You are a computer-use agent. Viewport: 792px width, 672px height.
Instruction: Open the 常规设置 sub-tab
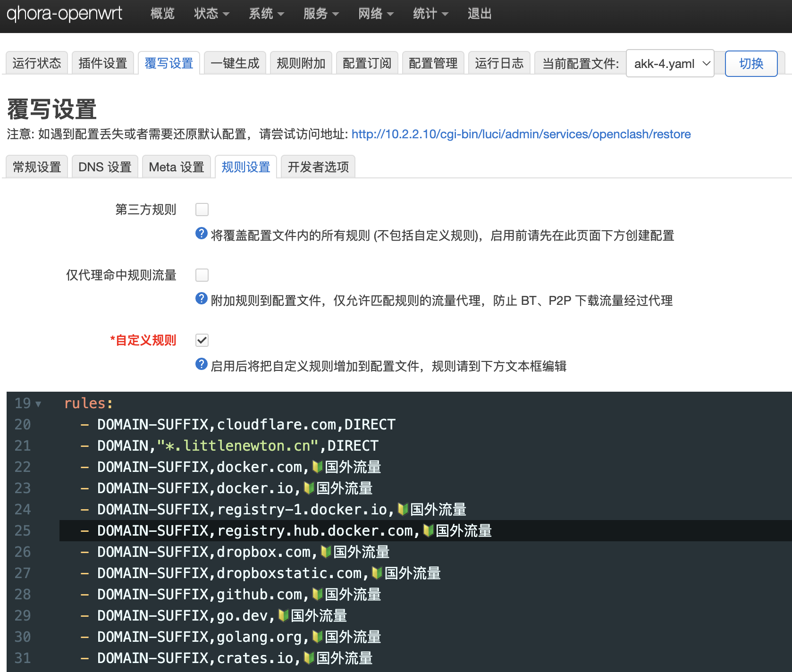tap(37, 167)
